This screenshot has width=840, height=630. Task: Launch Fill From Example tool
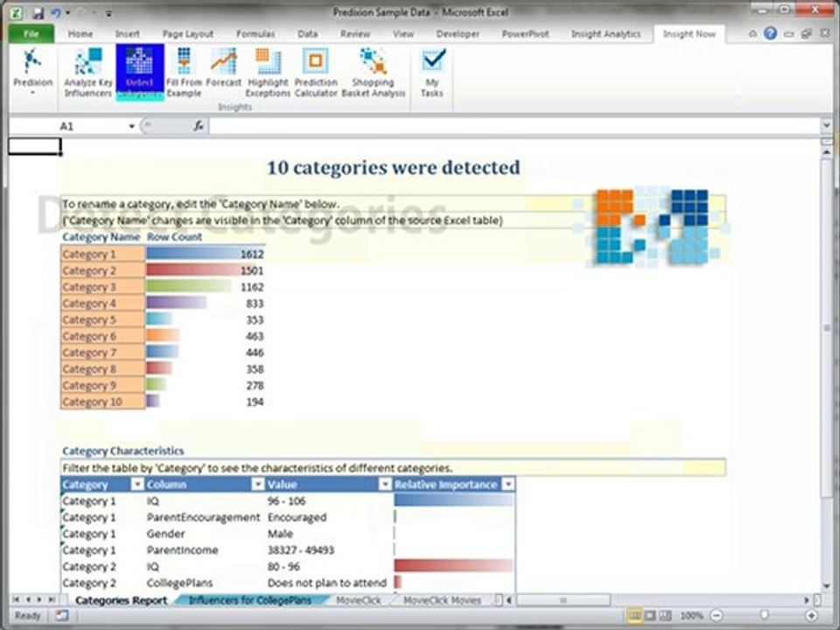coord(184,73)
